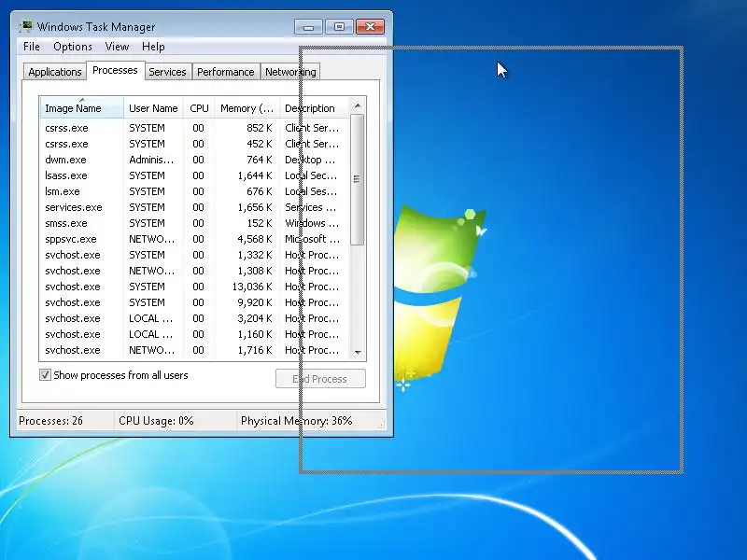Toggle Show processes from all users checkbox
This screenshot has width=747, height=560.
coord(45,375)
